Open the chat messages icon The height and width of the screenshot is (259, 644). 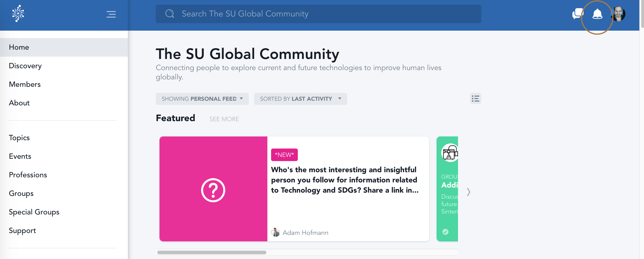tap(578, 14)
